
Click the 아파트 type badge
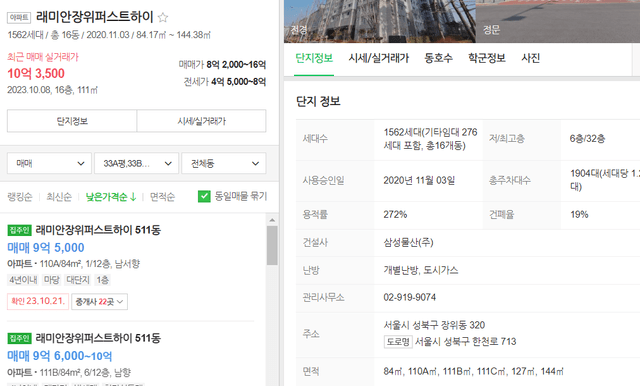(19, 18)
